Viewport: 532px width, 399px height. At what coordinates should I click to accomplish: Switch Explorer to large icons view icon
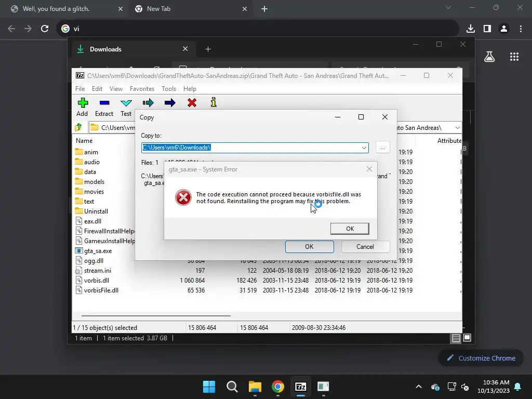pyautogui.click(x=467, y=338)
